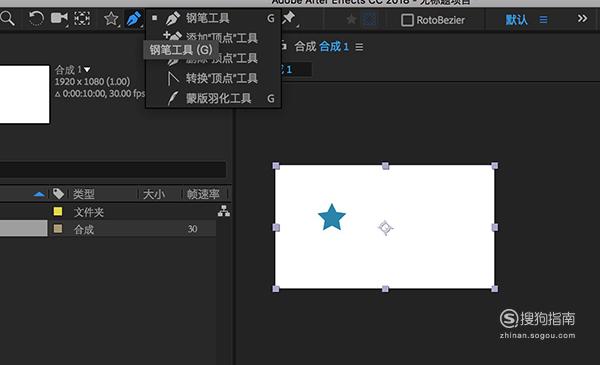Viewport: 600px width, 365px height.
Task: Click the project search field
Action: 112,169
